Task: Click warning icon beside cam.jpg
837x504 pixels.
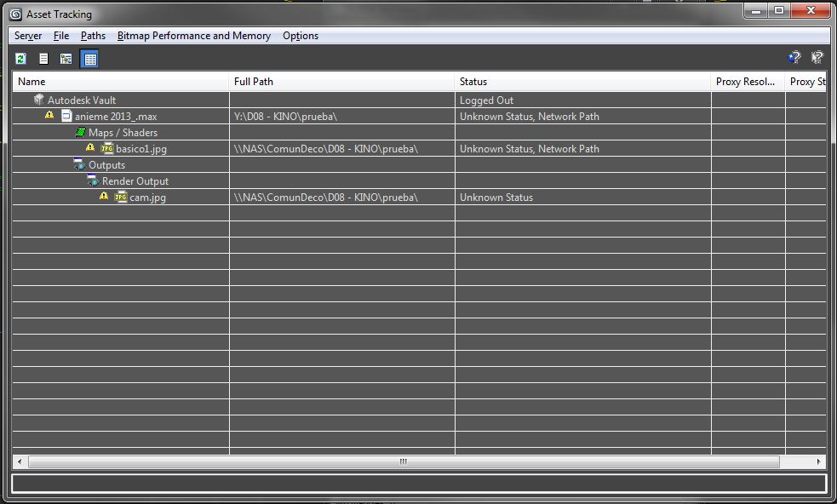Action: 104,196
